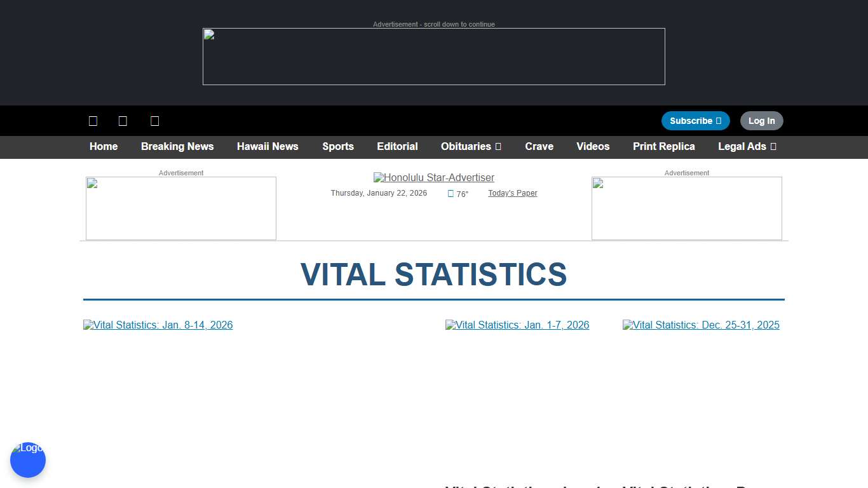Screen dimensions: 868x488
Task: Go to Breaking News section
Action: point(177,147)
